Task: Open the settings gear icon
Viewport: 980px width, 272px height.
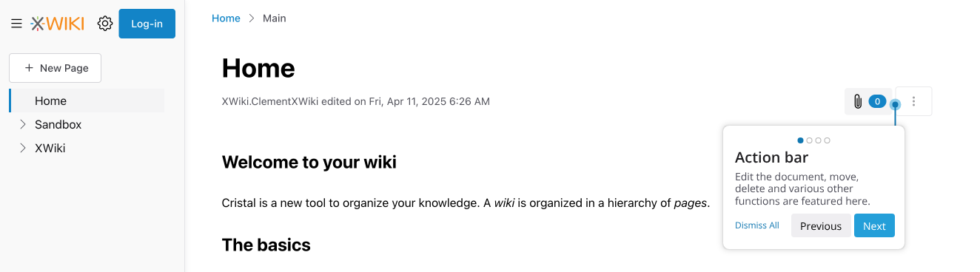Action: [105, 24]
